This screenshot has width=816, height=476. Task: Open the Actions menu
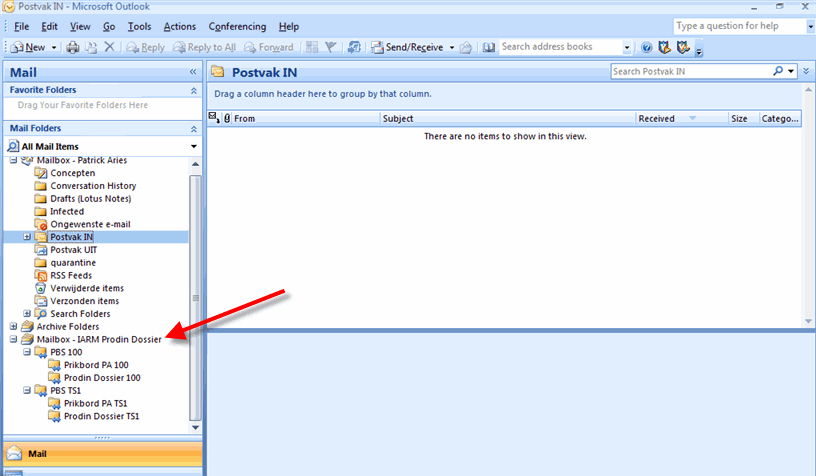180,27
